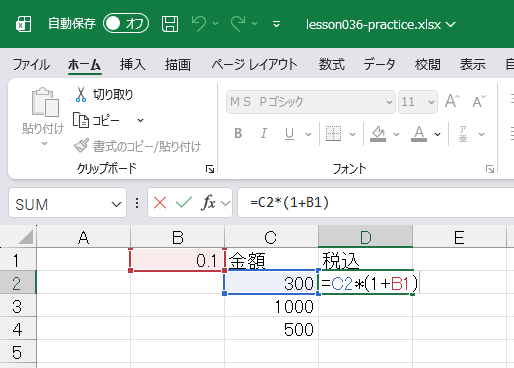Image resolution: width=514 pixels, height=368 pixels.
Task: Expand the 貼り付け options arrow
Action: pyautogui.click(x=44, y=144)
